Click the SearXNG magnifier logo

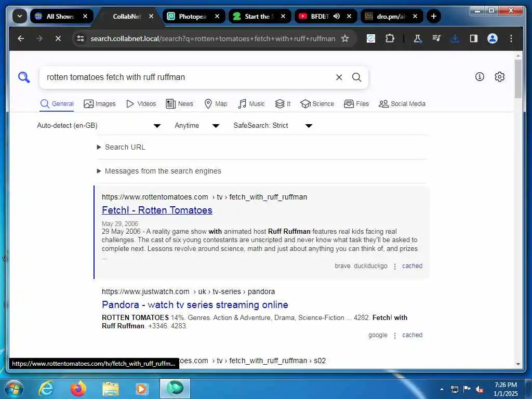(x=24, y=77)
